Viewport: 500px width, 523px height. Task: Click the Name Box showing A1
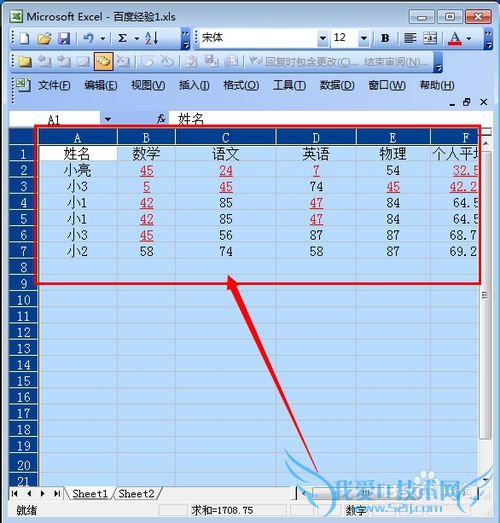[54, 119]
